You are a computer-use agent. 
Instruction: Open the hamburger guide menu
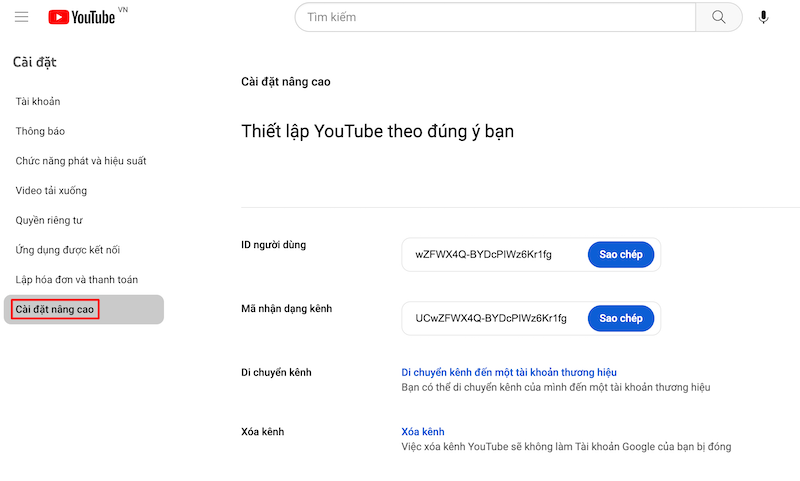[21, 17]
